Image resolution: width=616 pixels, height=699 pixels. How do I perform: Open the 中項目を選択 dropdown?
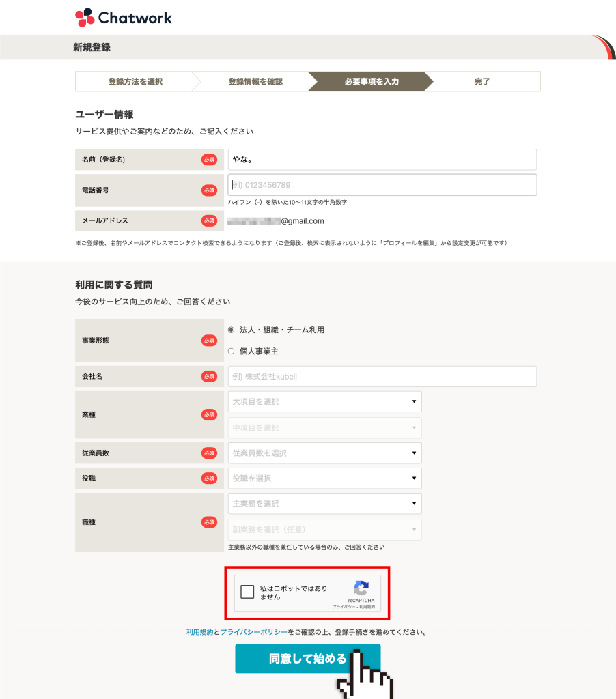(x=324, y=427)
